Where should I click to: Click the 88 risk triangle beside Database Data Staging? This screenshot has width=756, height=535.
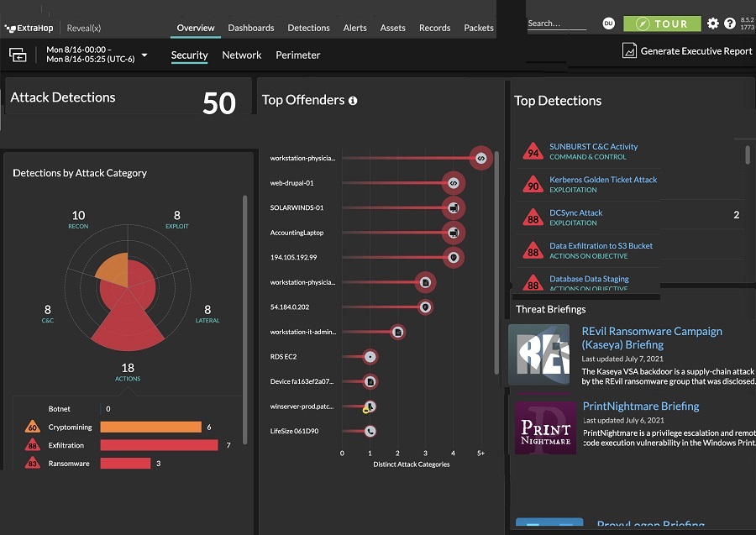pyautogui.click(x=533, y=283)
